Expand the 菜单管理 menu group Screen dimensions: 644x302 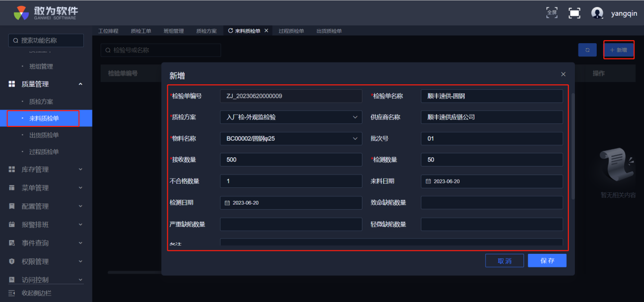[x=80, y=188]
